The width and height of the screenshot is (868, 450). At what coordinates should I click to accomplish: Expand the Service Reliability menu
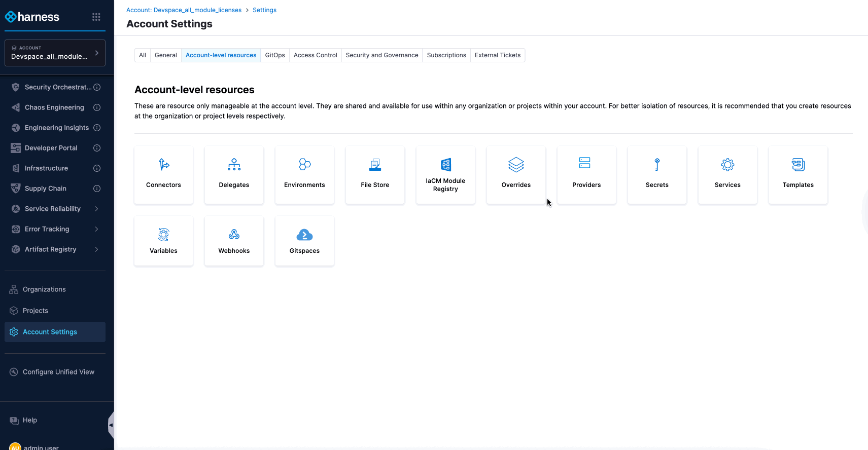(96, 209)
